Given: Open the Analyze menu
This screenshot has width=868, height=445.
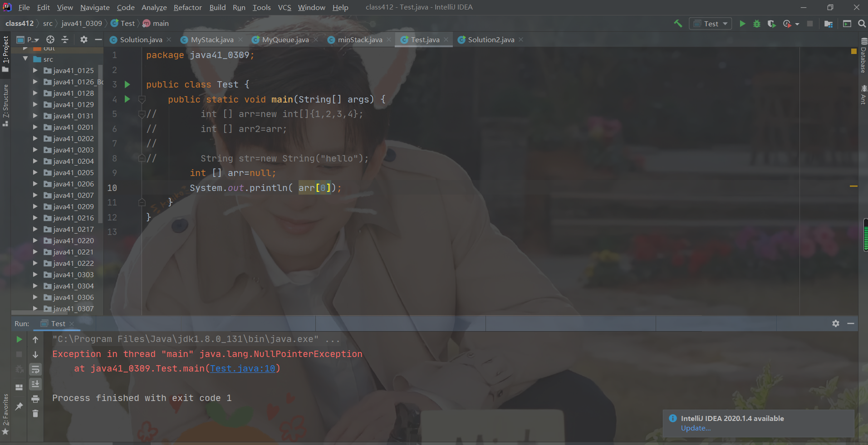Looking at the screenshot, I should point(154,7).
